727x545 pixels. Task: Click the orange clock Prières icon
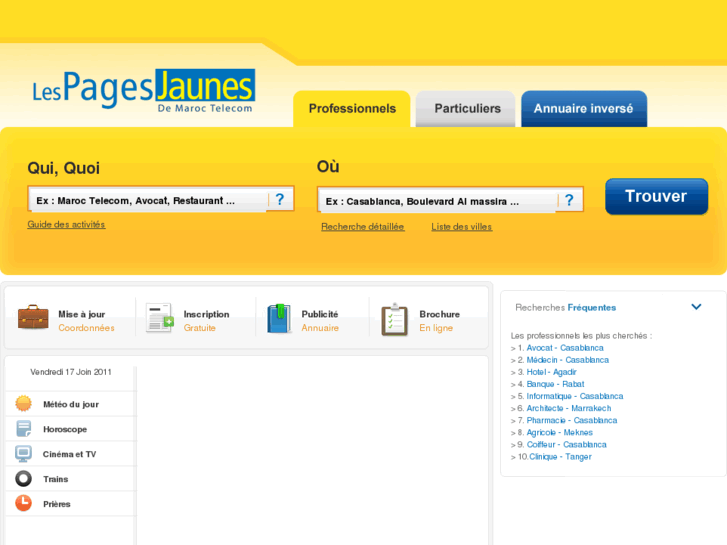coord(23,503)
